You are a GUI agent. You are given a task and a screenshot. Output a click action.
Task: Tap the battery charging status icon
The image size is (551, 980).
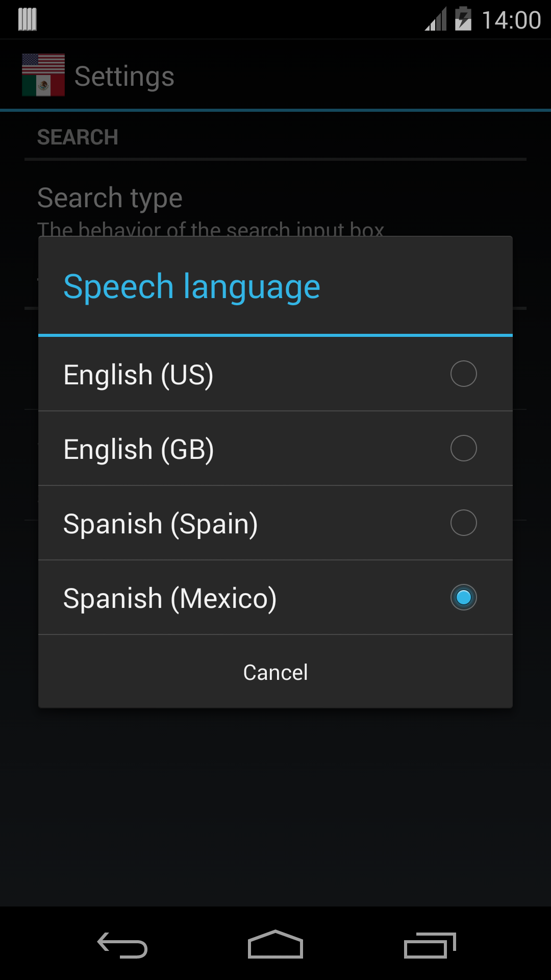tap(463, 19)
